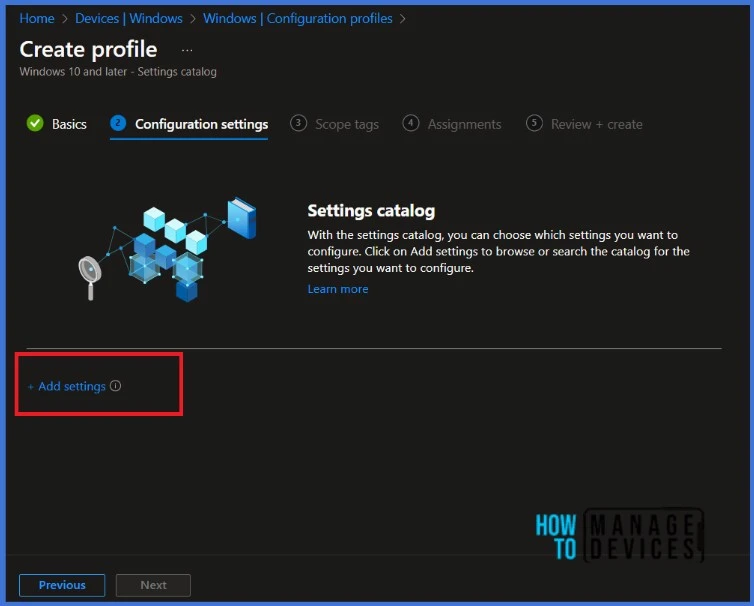Screen dimensions: 754x606
Task: Go to the Scope tags tab
Action: click(x=346, y=125)
